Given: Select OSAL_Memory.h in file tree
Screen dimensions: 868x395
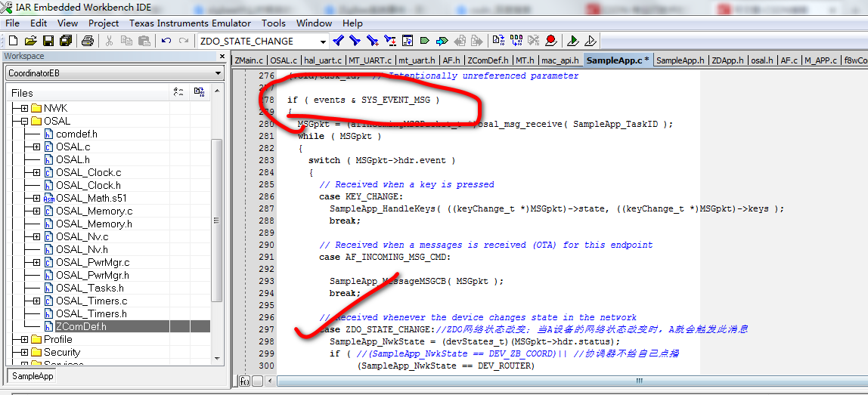Looking at the screenshot, I should pyautogui.click(x=94, y=224).
